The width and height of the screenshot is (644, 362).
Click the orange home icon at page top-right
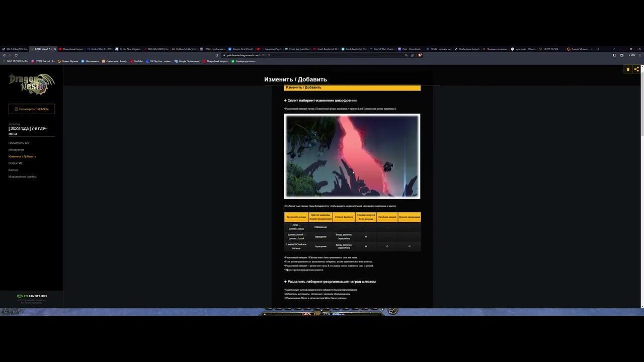628,69
